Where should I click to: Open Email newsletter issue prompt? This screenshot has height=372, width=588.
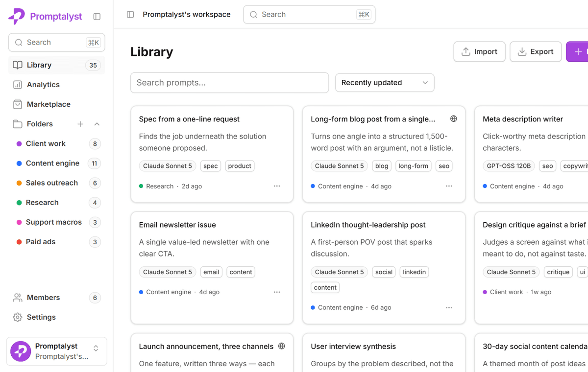pos(177,225)
